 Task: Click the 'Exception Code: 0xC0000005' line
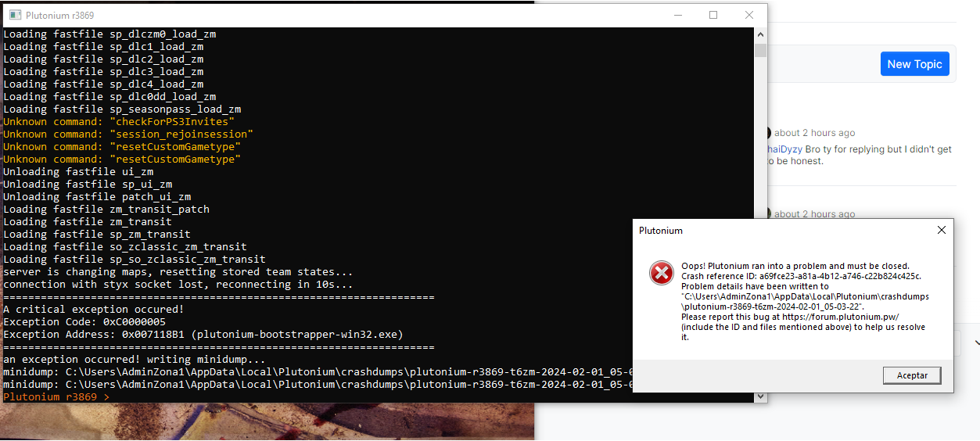point(84,322)
